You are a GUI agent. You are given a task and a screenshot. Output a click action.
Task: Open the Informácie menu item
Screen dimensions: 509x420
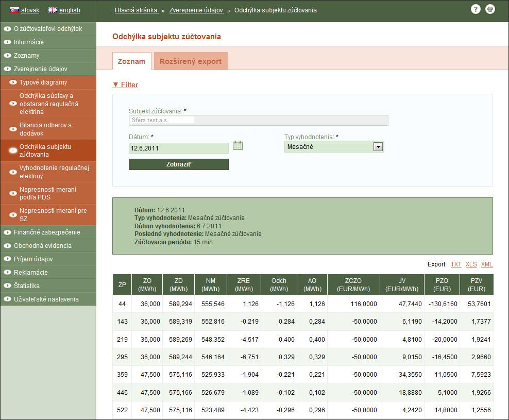tap(48, 42)
